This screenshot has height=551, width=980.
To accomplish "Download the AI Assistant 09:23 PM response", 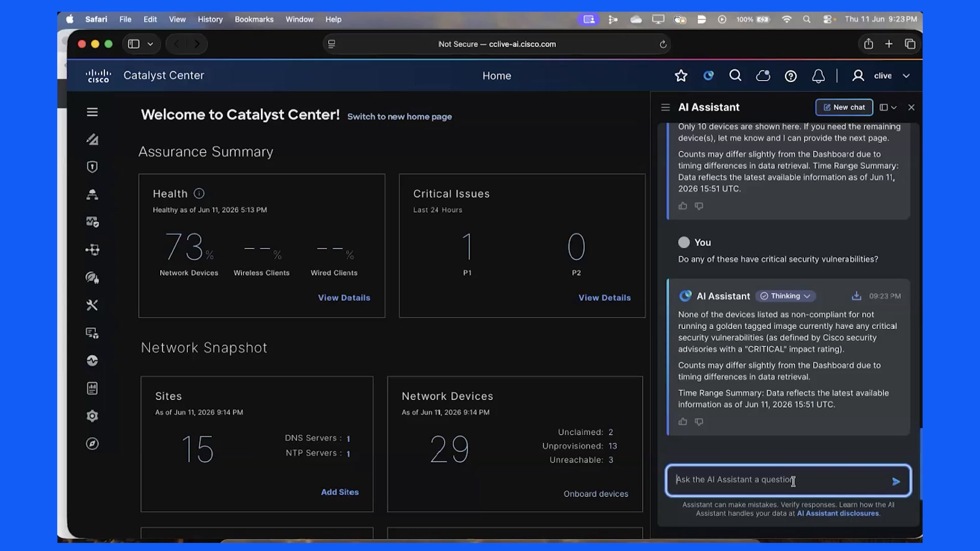I will pos(856,296).
